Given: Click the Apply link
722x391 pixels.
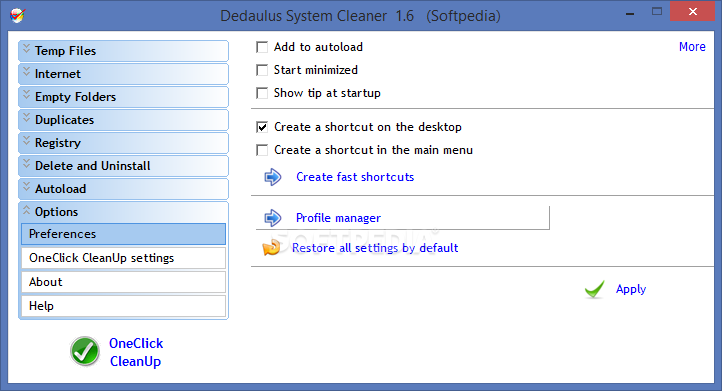Looking at the screenshot, I should pos(631,289).
